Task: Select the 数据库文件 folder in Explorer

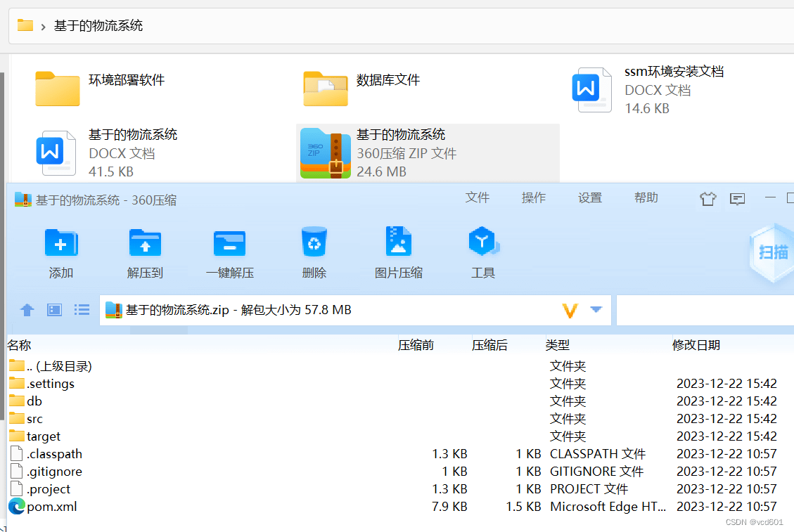Action: (361, 88)
